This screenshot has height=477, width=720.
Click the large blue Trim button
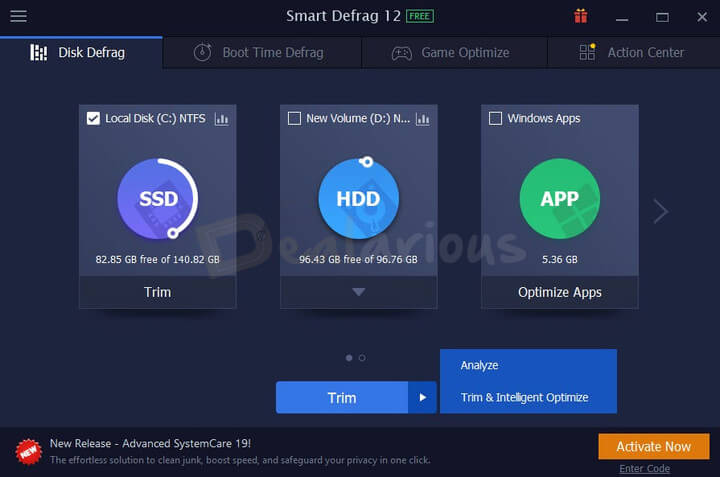coord(342,398)
